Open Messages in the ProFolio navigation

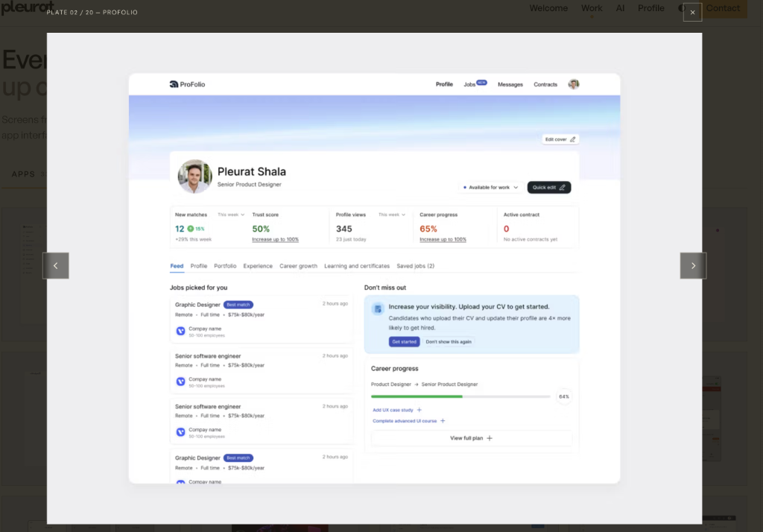point(510,85)
